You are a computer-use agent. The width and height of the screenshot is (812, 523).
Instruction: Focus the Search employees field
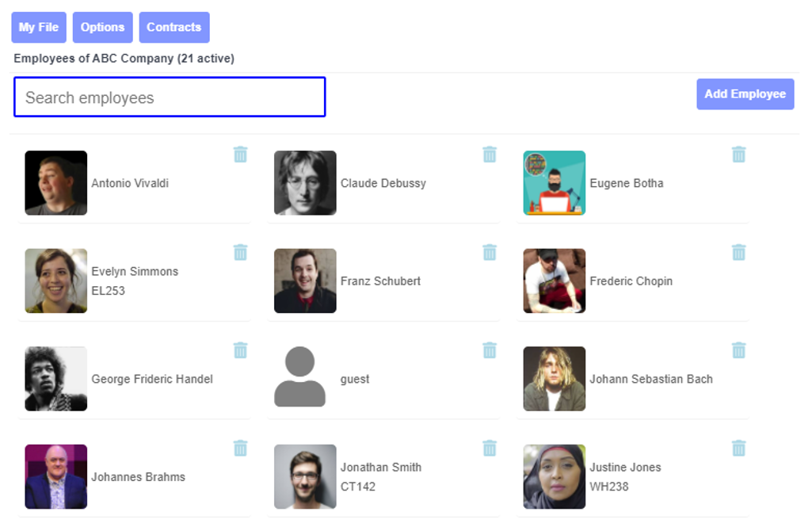point(170,97)
